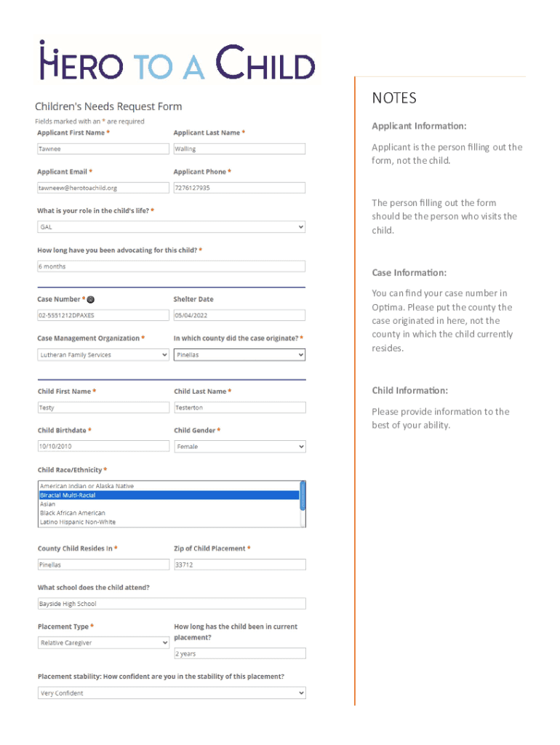Screen dimensions: 560x745
Task: Click the Shelter Date field
Action: 239,316
